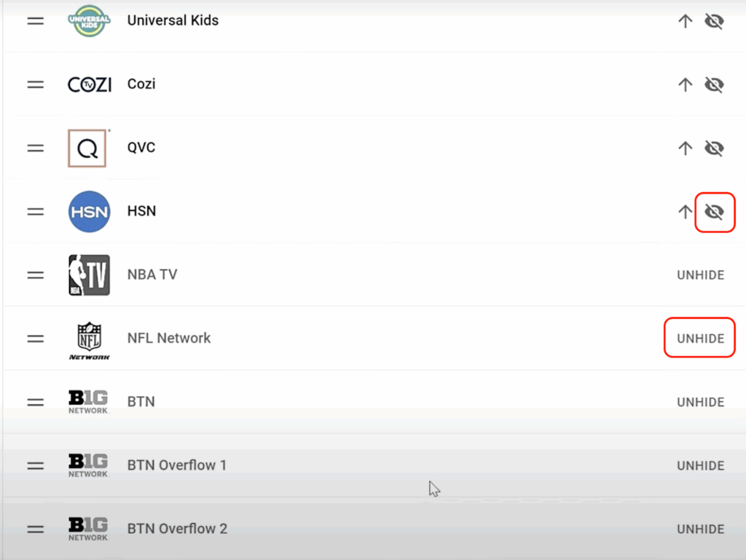The width and height of the screenshot is (746, 560).
Task: Grab the drag handle for HSN
Action: pos(36,212)
